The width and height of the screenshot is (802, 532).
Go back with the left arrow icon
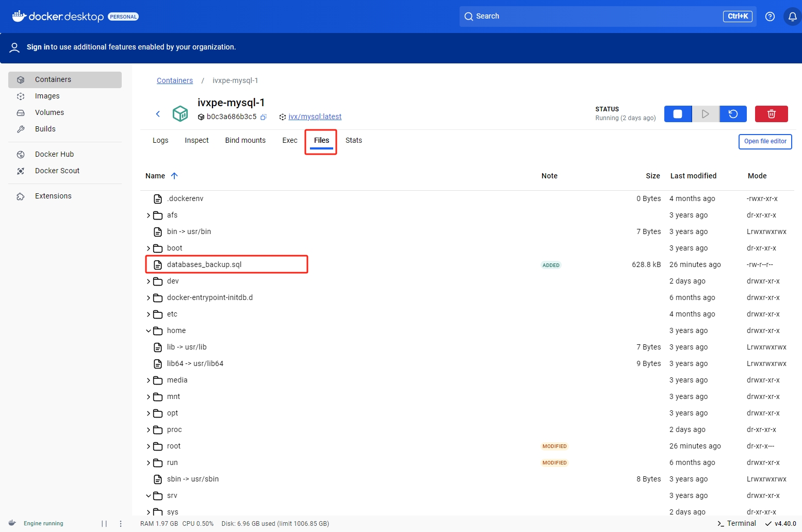pos(158,113)
